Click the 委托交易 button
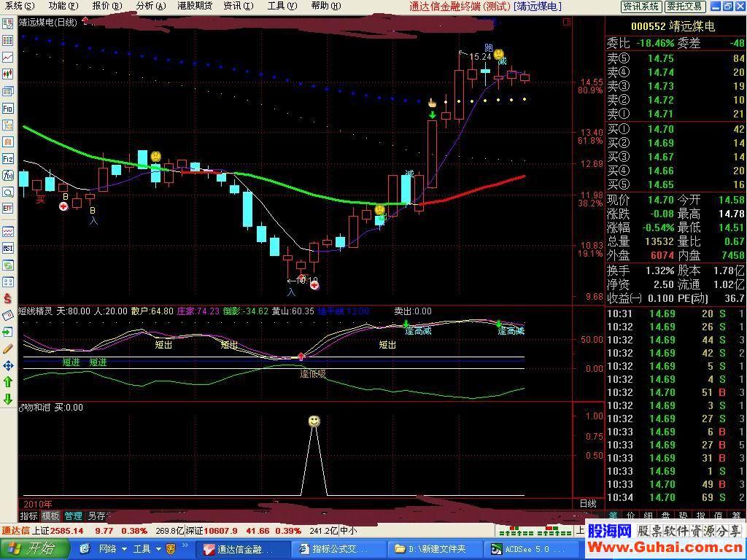This screenshot has width=747, height=560. (x=684, y=6)
